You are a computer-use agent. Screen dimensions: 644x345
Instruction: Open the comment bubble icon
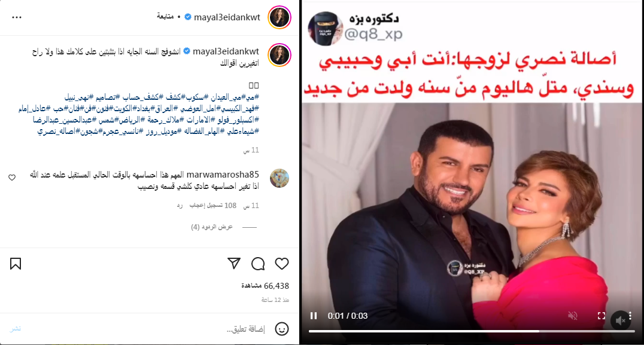point(258,264)
